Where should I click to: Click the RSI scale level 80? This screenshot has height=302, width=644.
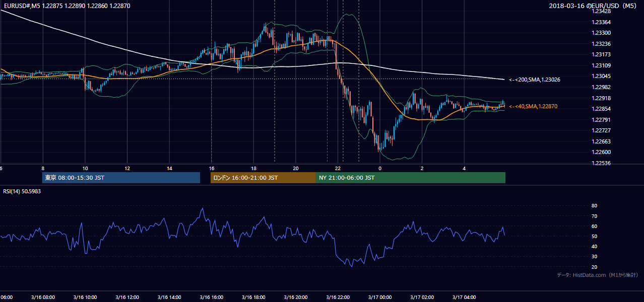[594, 206]
